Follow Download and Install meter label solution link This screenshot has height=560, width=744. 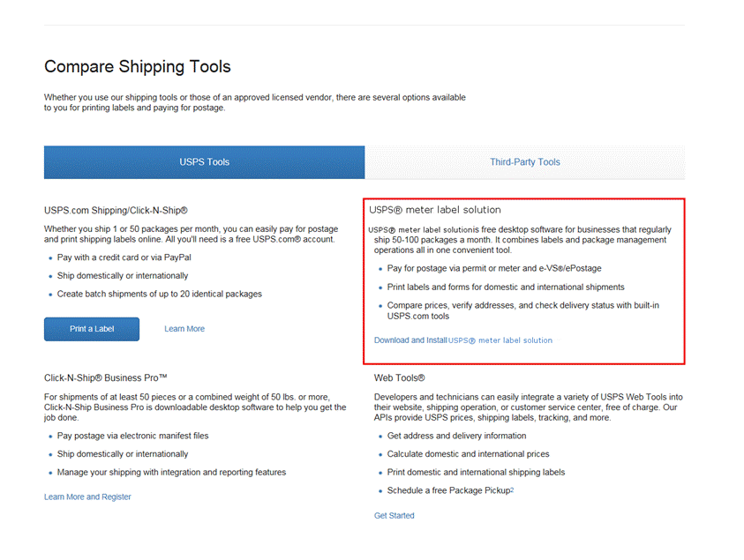click(x=463, y=340)
